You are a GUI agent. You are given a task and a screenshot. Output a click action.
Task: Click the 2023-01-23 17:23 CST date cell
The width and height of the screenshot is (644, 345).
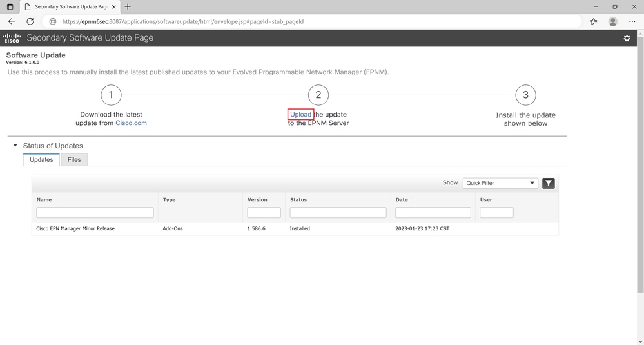point(422,229)
